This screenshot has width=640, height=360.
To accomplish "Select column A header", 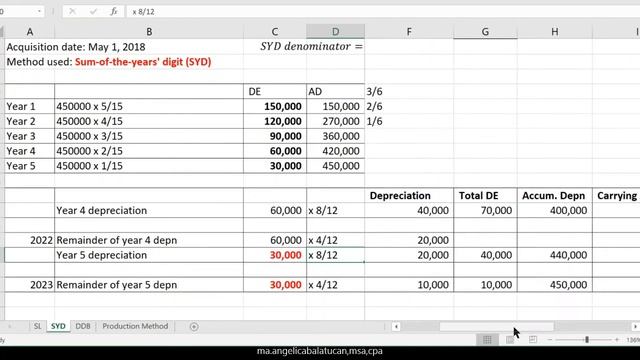I will (30, 31).
